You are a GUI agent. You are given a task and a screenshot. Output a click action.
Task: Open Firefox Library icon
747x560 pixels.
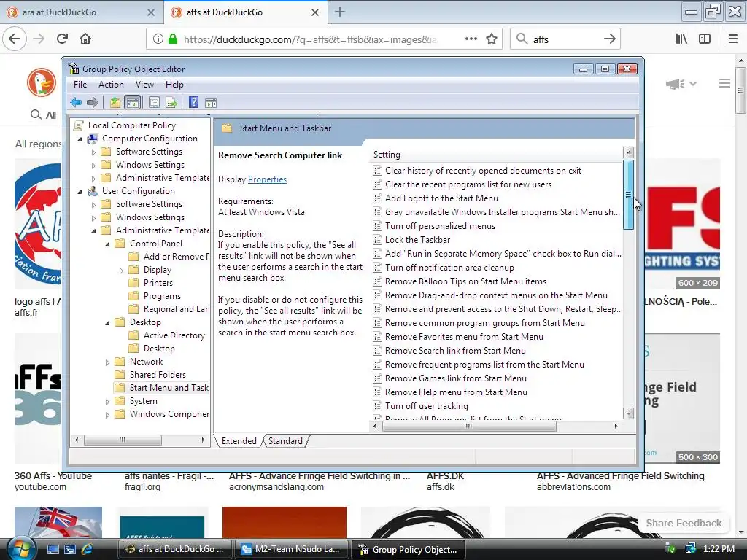(x=682, y=39)
